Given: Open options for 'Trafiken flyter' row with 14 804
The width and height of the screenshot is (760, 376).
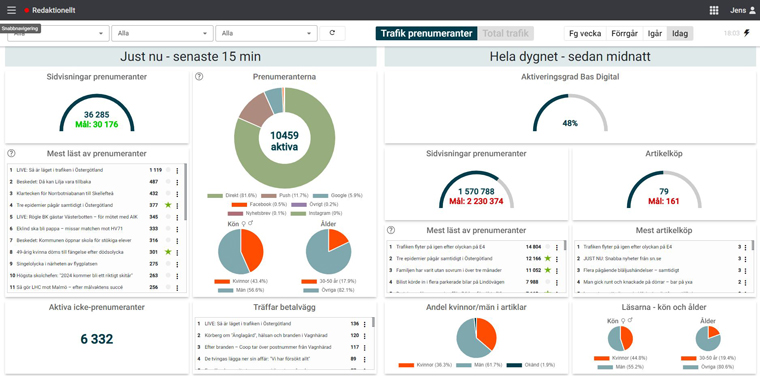Looking at the screenshot, I should click(x=557, y=247).
